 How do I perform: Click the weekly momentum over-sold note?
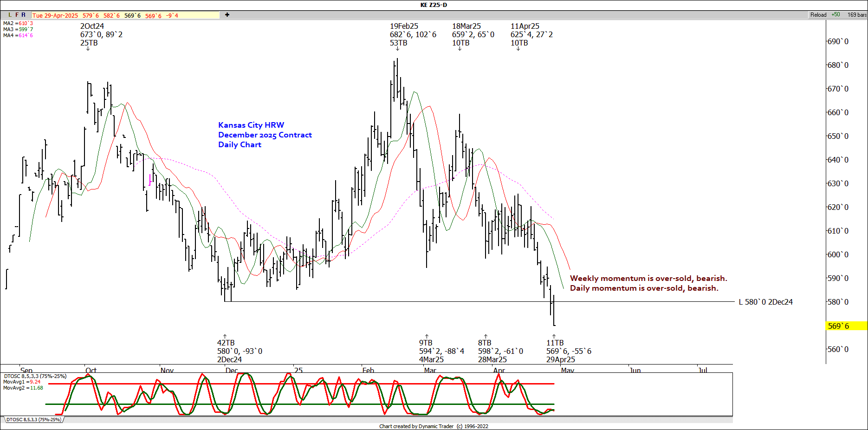(x=648, y=278)
